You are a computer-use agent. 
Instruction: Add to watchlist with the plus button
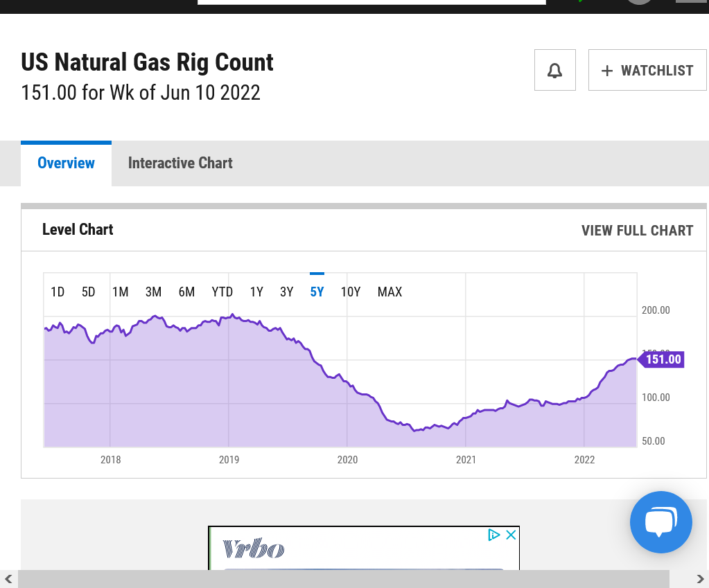pos(647,71)
